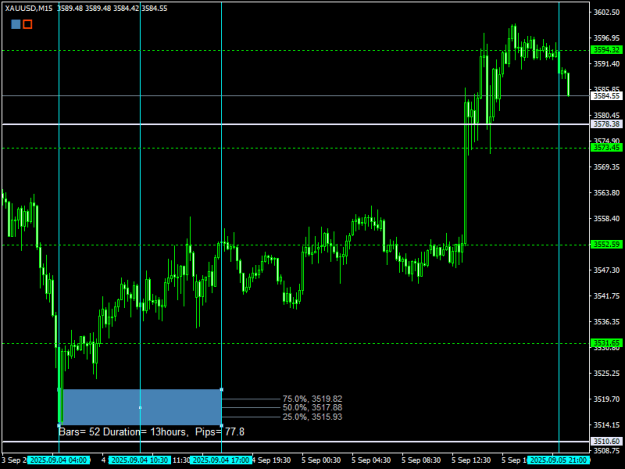Click the 3525.25 price scale value
The image size is (625, 469).
(607, 373)
